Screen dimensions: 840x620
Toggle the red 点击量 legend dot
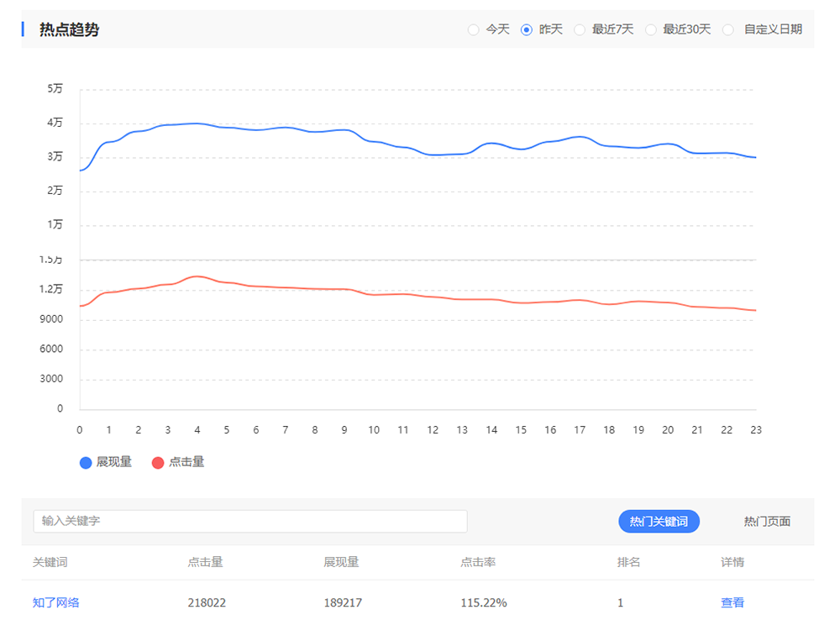[x=158, y=462]
